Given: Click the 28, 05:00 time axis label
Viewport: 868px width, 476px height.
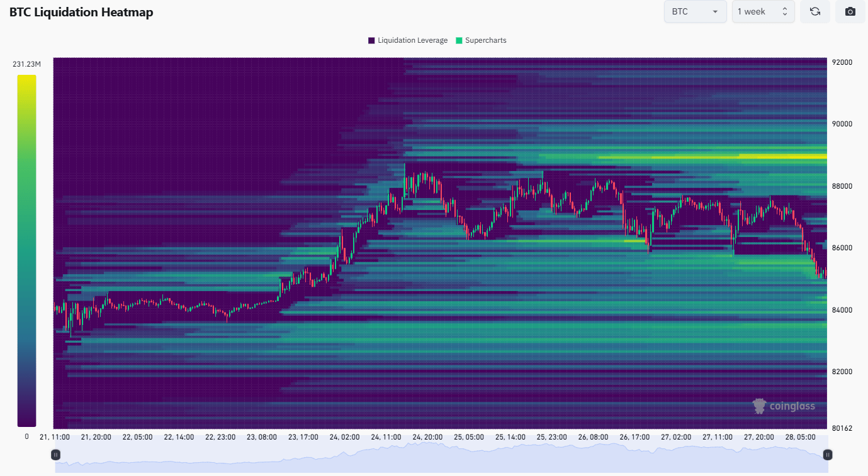Looking at the screenshot, I should point(801,437).
